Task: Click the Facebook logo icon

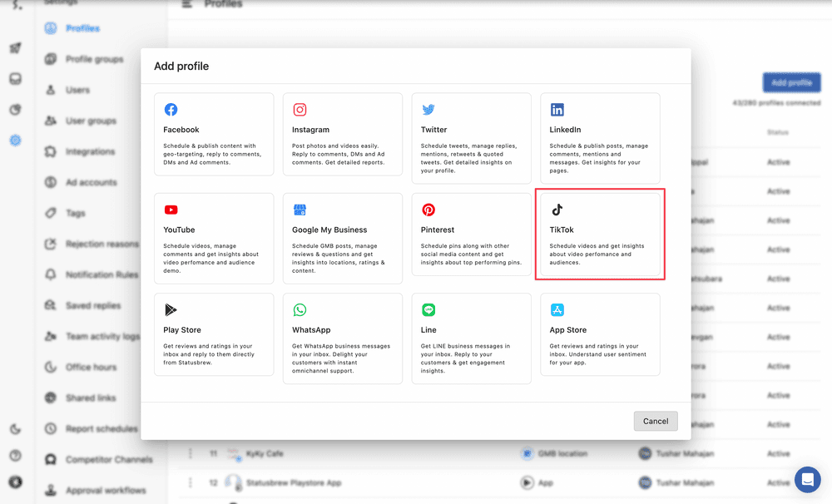Action: click(171, 110)
